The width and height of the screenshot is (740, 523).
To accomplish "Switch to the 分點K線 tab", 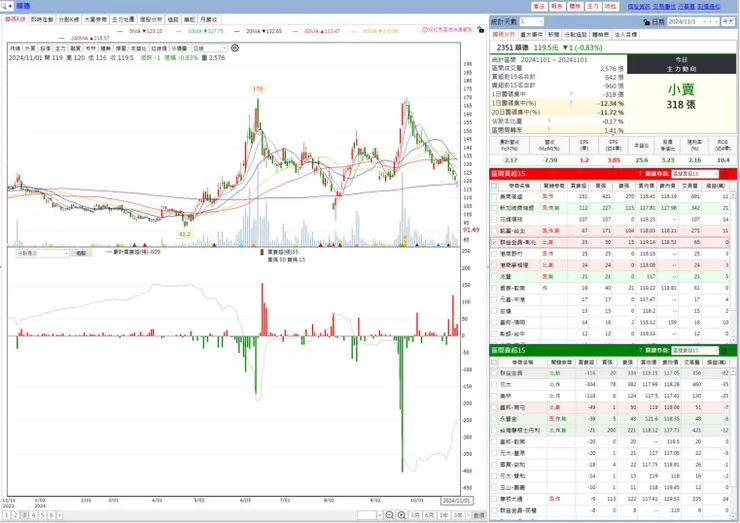I will [69, 19].
